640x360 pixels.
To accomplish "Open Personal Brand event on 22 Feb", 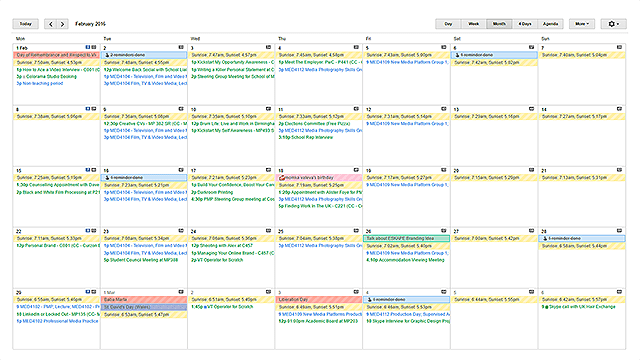I will tap(58, 246).
